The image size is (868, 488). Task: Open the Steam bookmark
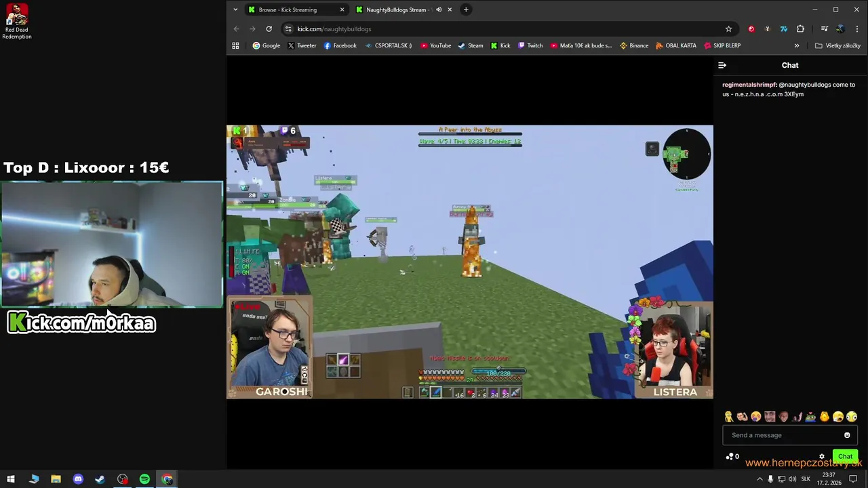click(471, 45)
